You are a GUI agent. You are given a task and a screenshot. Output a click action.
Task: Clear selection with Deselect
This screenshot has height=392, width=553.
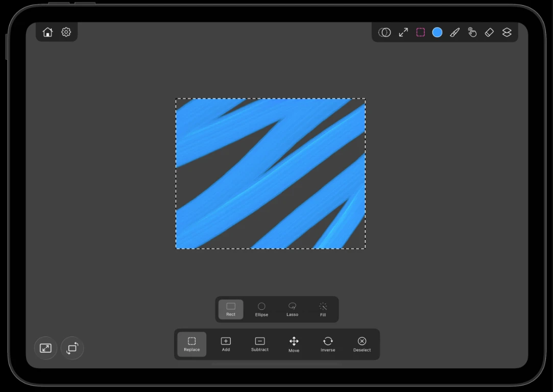(362, 344)
